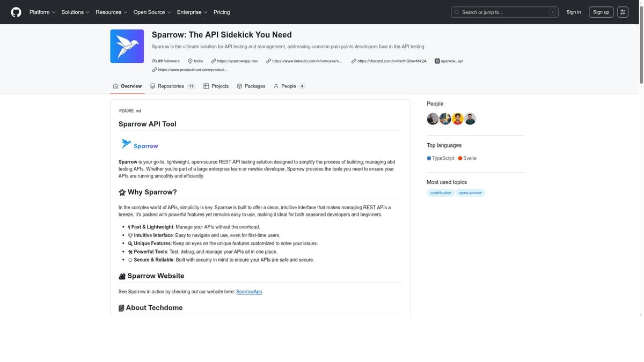Select the open-source topic tag
The width and height of the screenshot is (644, 362).
(x=470, y=193)
